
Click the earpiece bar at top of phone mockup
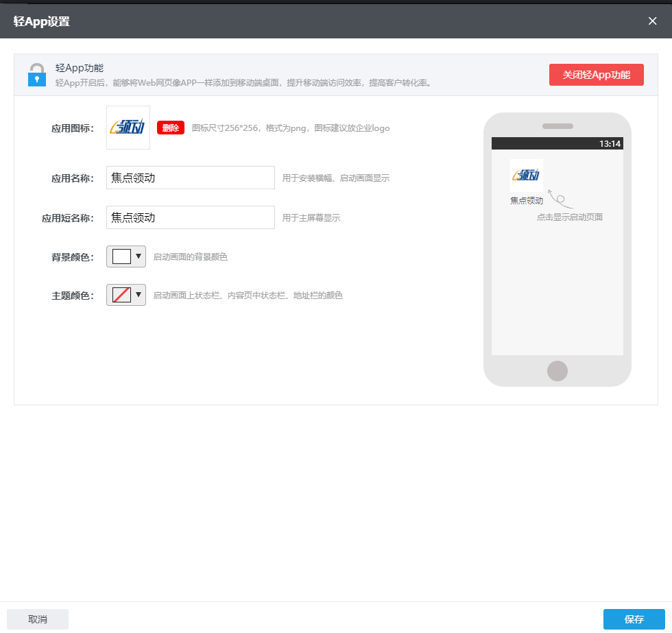click(557, 126)
